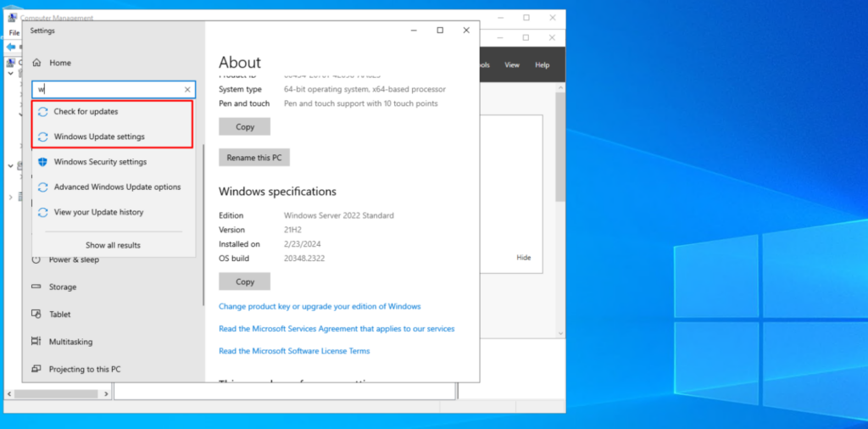Copy the device specifications
This screenshot has height=429, width=868.
tap(245, 127)
